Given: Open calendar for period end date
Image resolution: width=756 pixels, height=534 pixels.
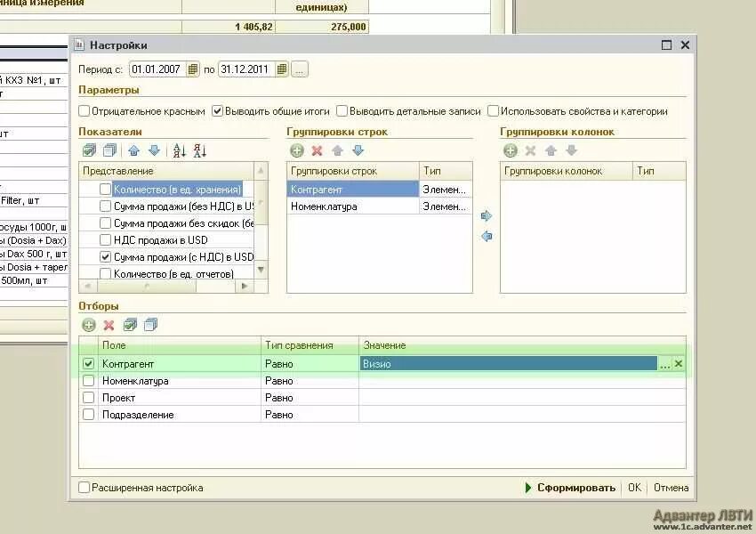Looking at the screenshot, I should pyautogui.click(x=282, y=69).
